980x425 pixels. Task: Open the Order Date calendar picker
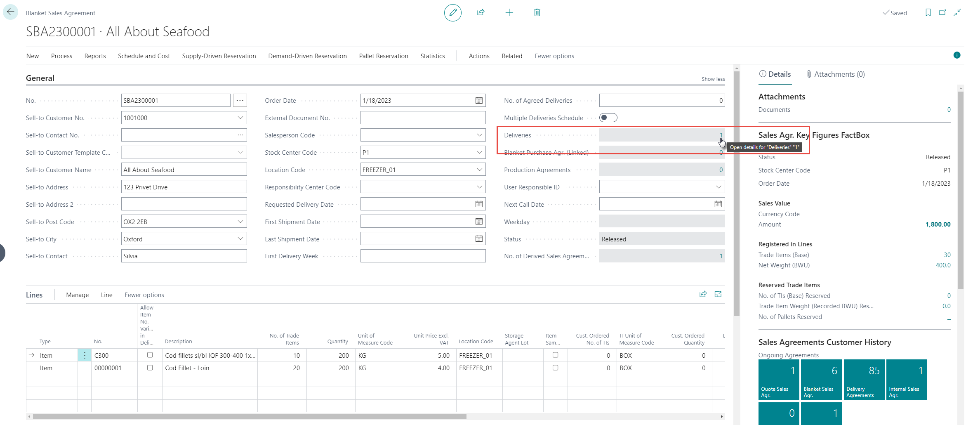click(x=479, y=100)
